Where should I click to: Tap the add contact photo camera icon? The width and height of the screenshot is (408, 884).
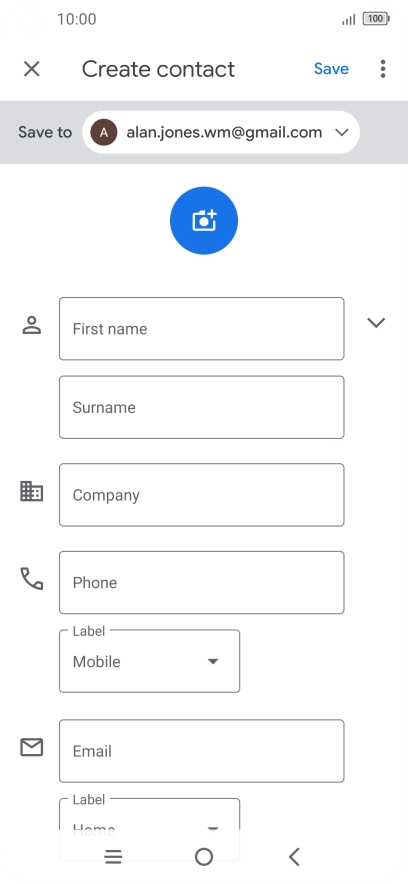pyautogui.click(x=204, y=220)
